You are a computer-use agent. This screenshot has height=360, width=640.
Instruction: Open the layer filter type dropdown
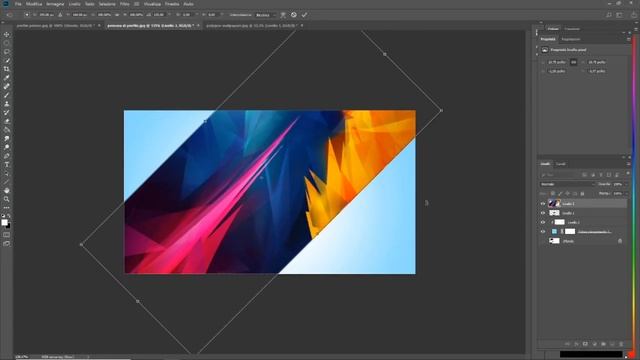point(559,175)
